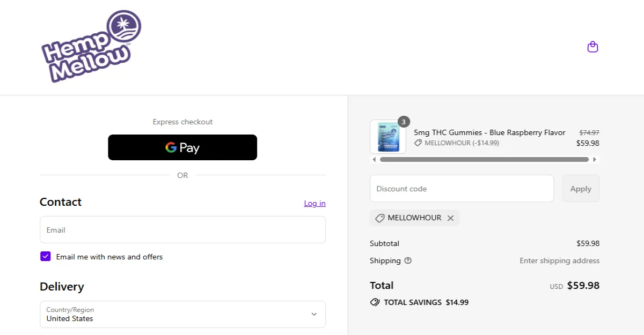Screen dimensions: 644x335
Task: Click the Discount code input field
Action: point(462,188)
